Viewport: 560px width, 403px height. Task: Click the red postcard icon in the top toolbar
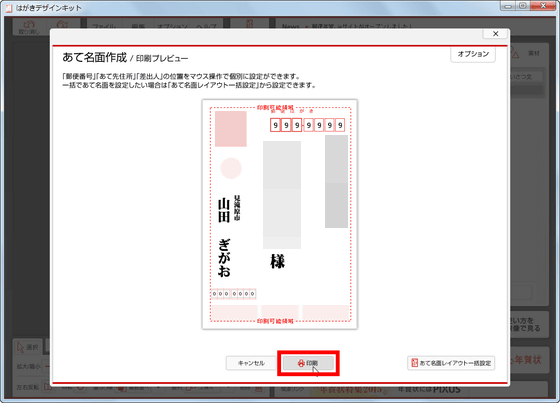point(249,24)
